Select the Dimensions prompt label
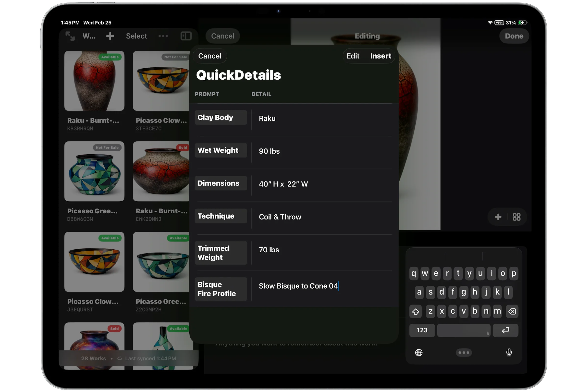Viewport: 588px width, 392px height. 221,183
